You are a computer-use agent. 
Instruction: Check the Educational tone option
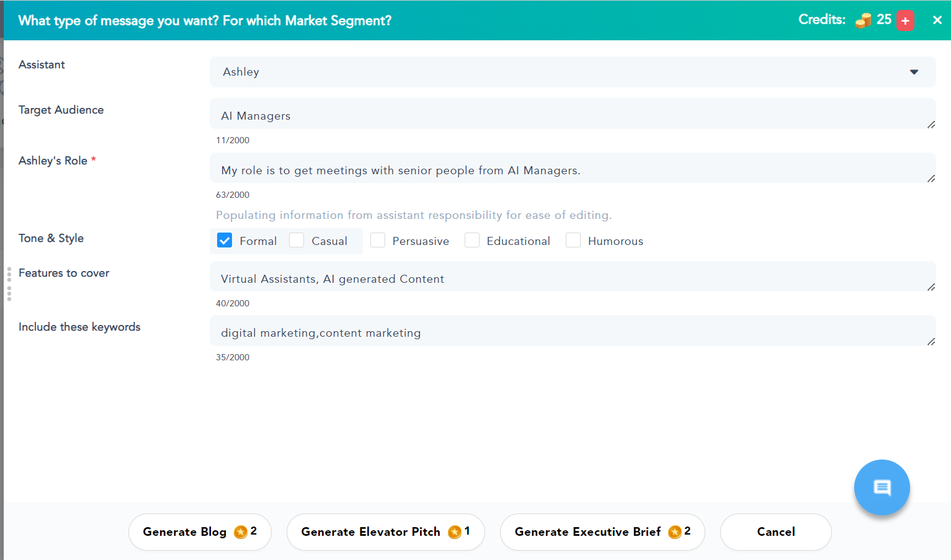[472, 241]
